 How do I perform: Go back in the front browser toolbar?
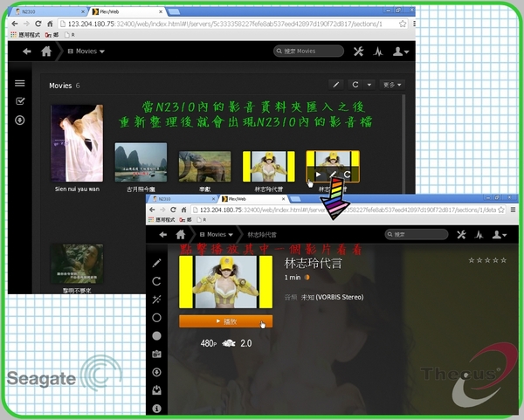tap(152, 210)
